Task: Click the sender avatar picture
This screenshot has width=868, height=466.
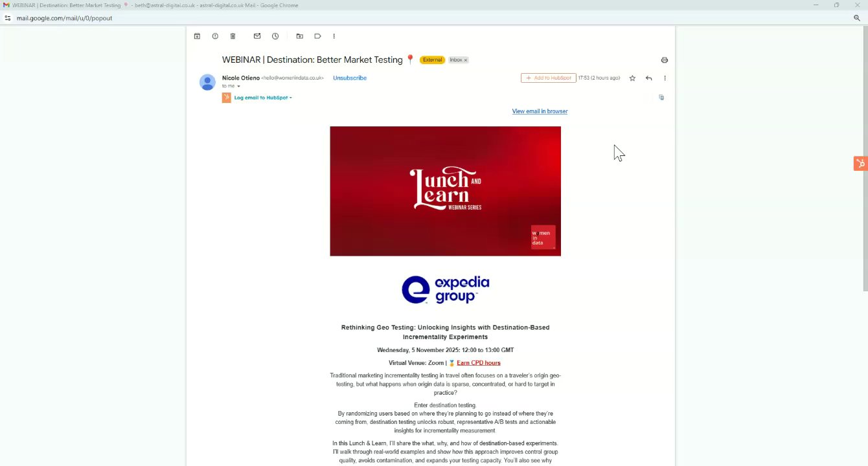Action: point(207,82)
